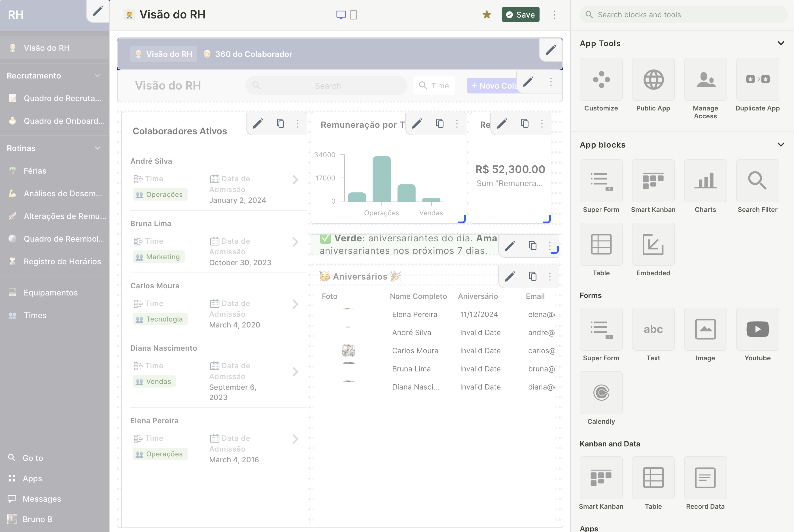Screen dimensions: 794x532
Task: Open André Silva record chevron
Action: pos(295,179)
